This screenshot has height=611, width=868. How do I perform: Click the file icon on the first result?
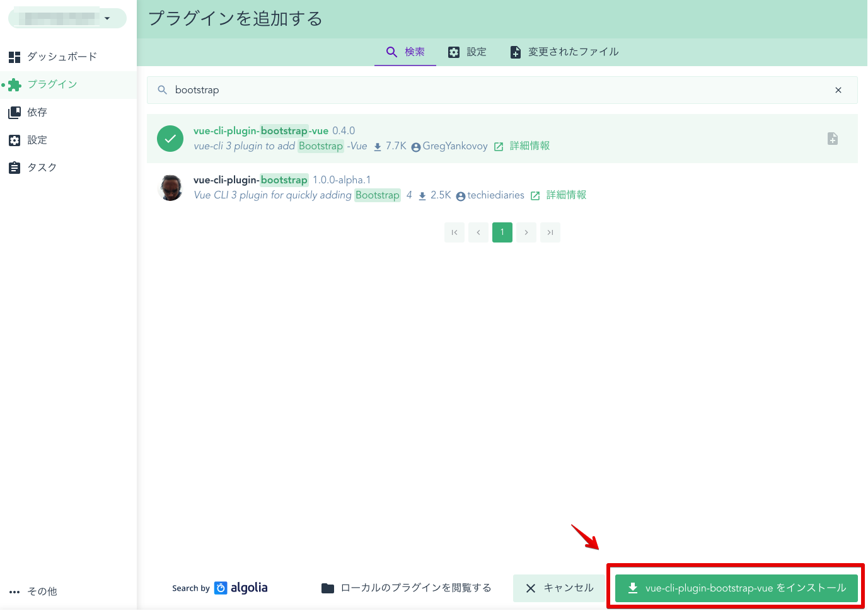pyautogui.click(x=833, y=139)
